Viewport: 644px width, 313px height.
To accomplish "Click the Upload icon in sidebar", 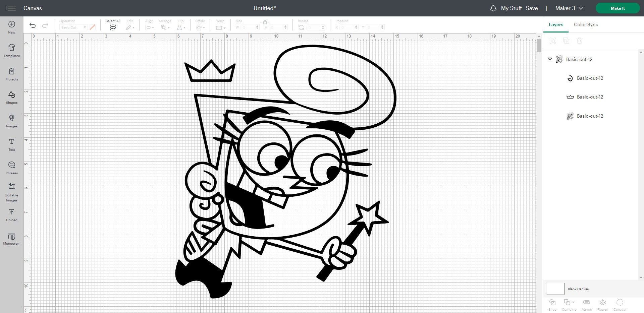I will tap(11, 214).
